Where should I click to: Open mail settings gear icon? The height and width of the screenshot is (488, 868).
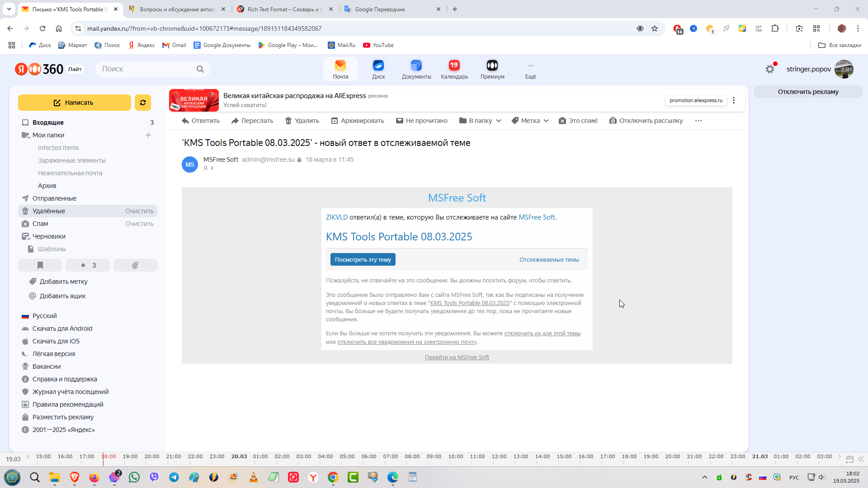[770, 69]
